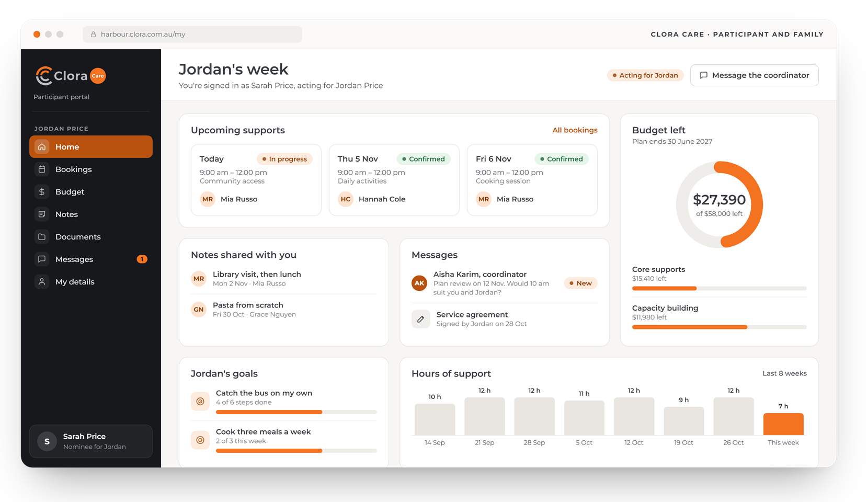Image resolution: width=868 pixels, height=502 pixels.
Task: Click the budget donut chart
Action: pos(719,204)
